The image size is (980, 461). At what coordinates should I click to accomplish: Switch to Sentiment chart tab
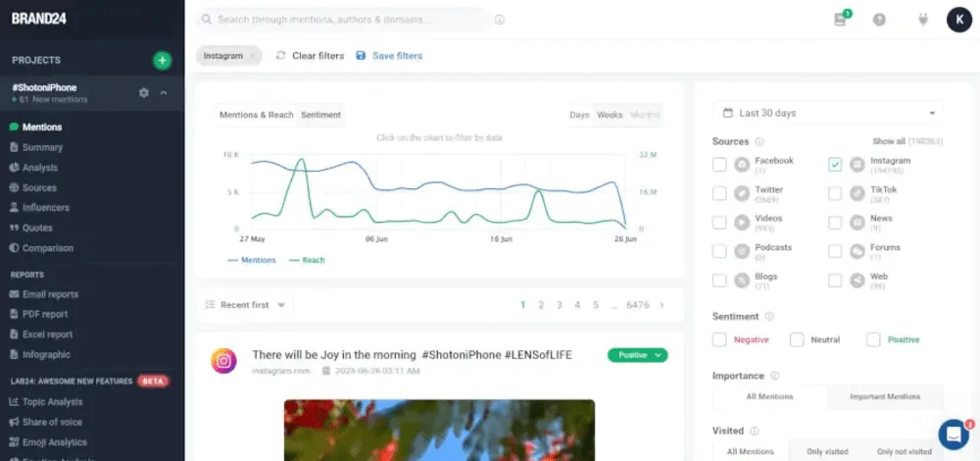point(320,115)
